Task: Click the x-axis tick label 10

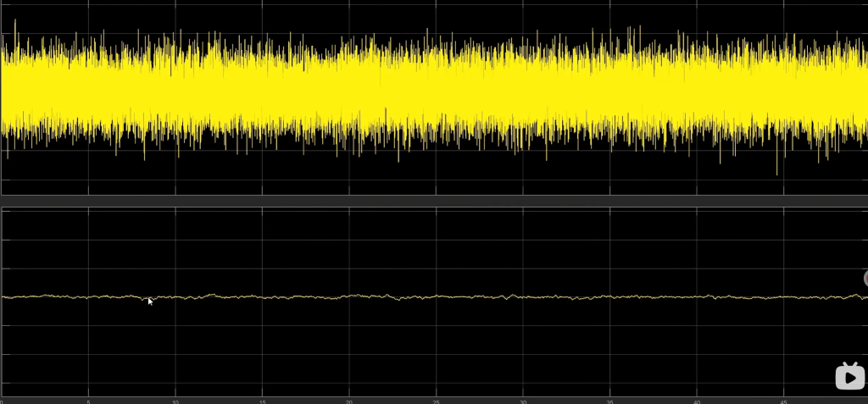Action: click(175, 401)
